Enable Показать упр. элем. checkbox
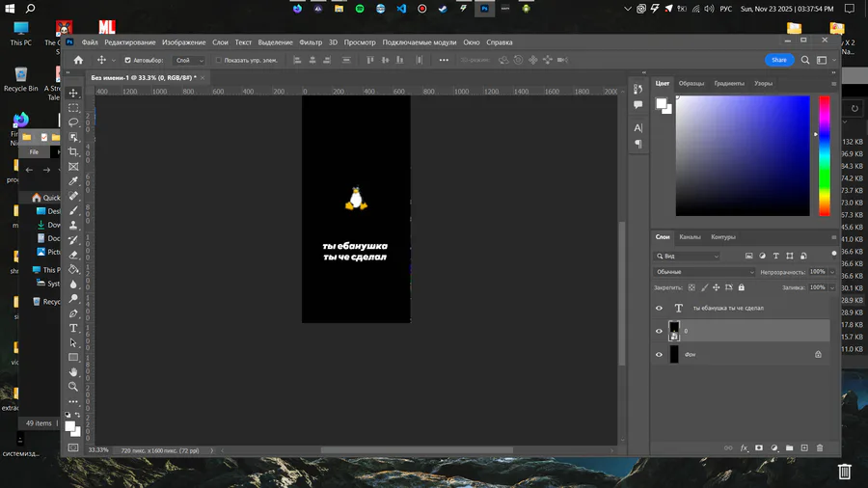Viewport: 868px width, 488px height. 219,61
